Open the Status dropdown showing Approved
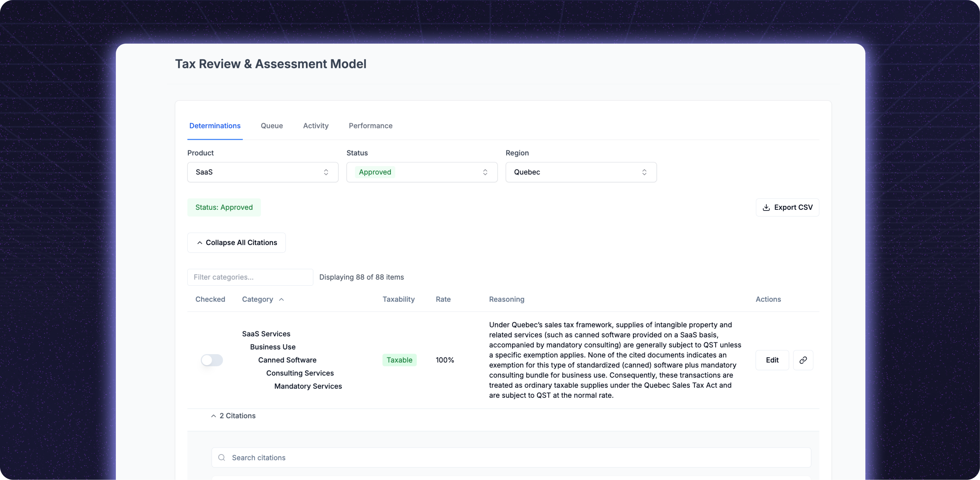 coord(421,172)
